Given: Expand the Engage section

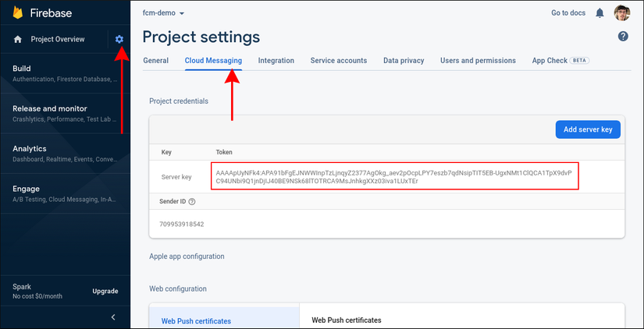Looking at the screenshot, I should pyautogui.click(x=66, y=193).
